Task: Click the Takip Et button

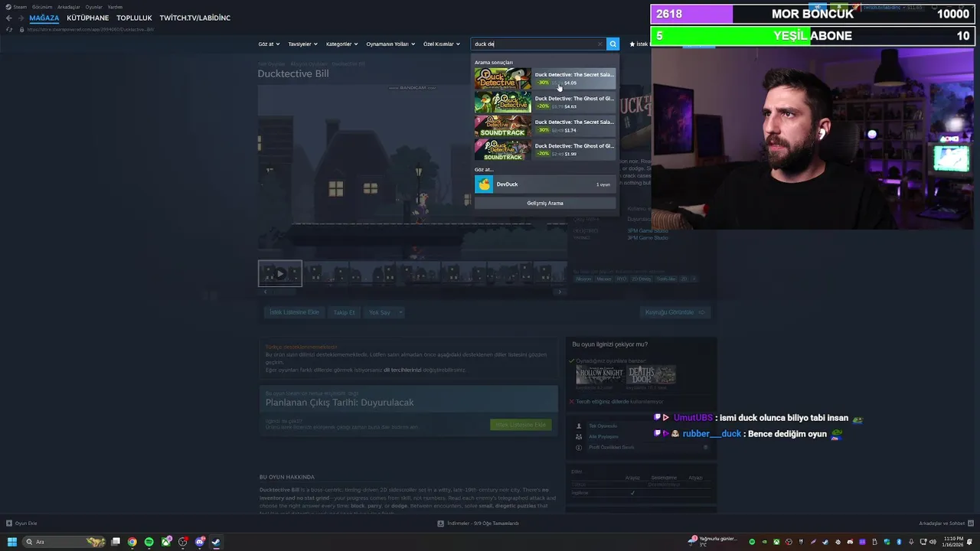Action: 344,312
